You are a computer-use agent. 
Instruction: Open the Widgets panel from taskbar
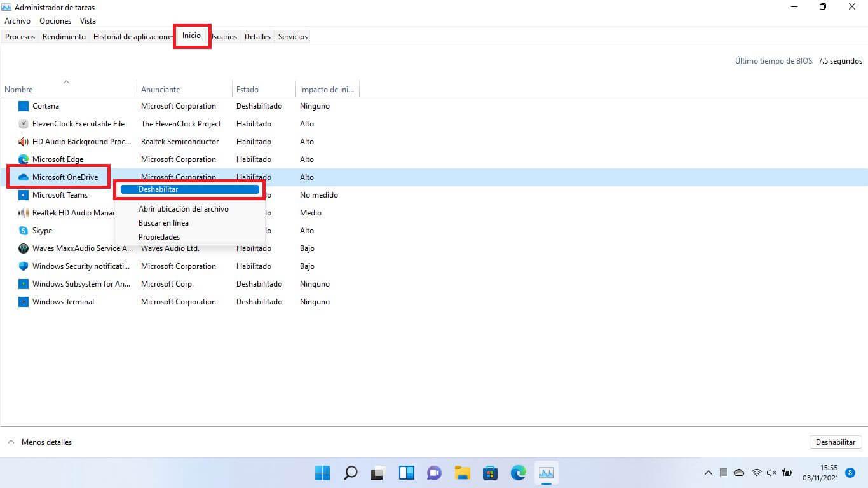pyautogui.click(x=407, y=473)
